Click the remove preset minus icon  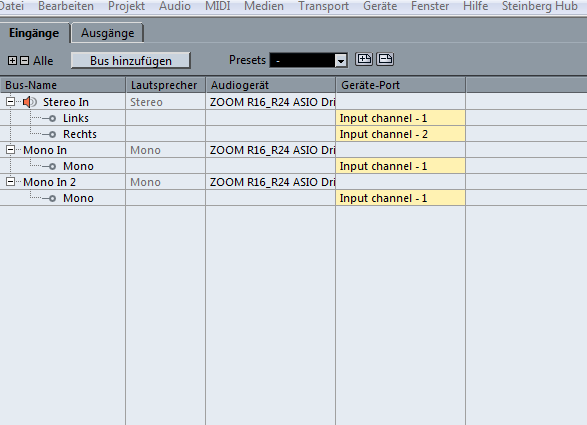point(385,59)
